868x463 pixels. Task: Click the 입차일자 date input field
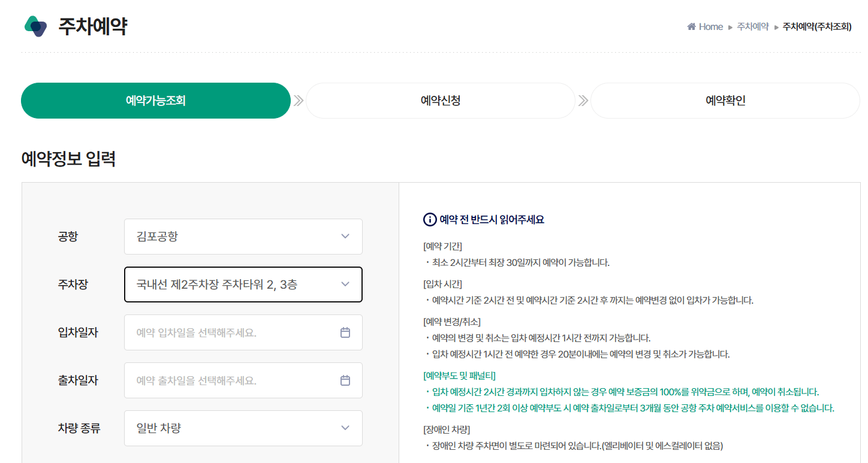[x=228, y=332]
